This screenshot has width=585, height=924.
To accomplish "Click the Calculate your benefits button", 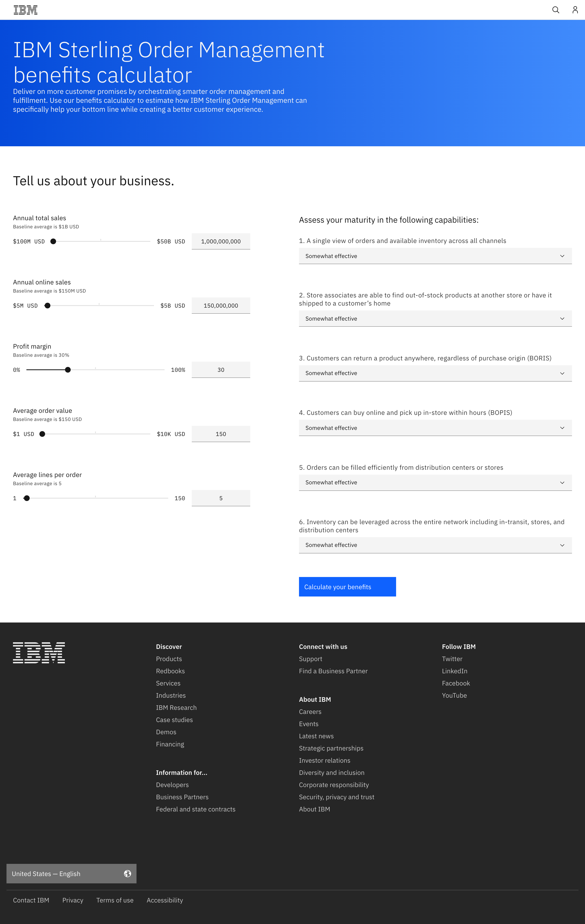I will [347, 587].
